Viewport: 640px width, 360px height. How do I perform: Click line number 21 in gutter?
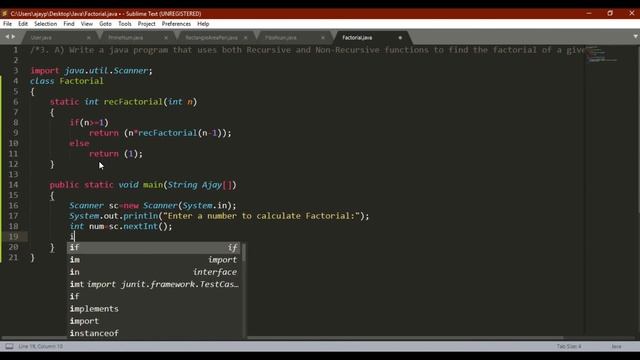(x=13, y=257)
